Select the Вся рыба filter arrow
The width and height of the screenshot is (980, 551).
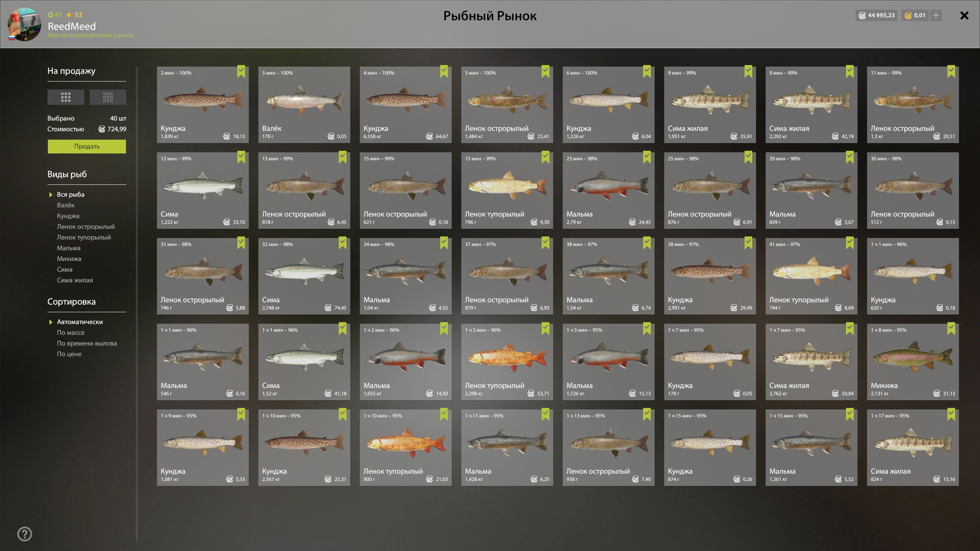tap(51, 195)
